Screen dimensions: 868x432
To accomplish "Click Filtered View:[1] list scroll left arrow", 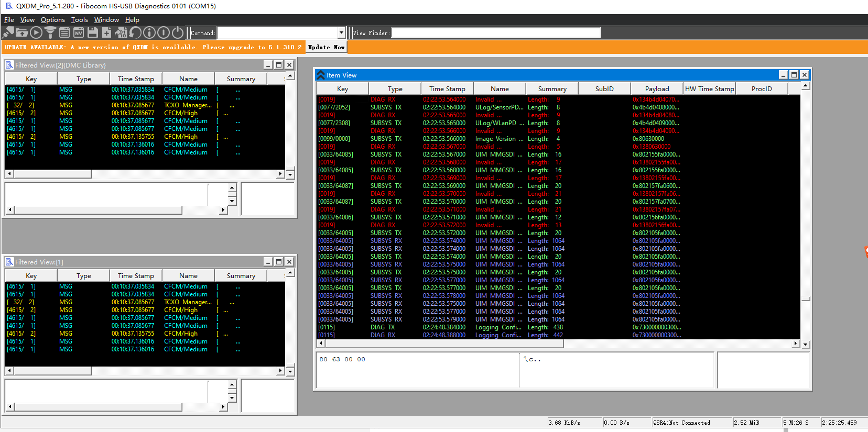I will click(9, 371).
